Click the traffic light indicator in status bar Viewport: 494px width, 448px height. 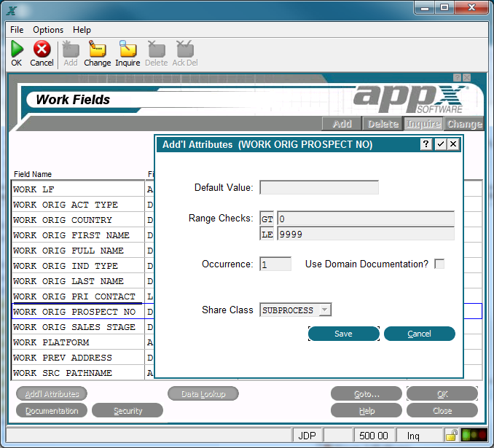pos(474,436)
